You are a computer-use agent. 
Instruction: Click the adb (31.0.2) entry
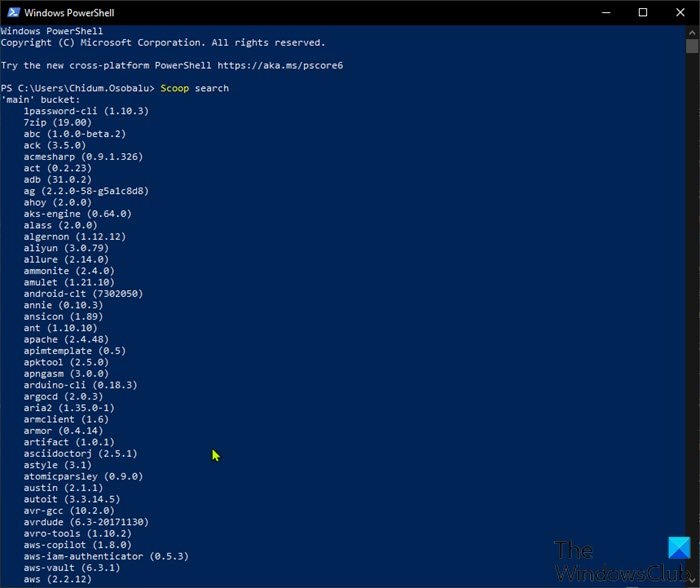(58, 179)
